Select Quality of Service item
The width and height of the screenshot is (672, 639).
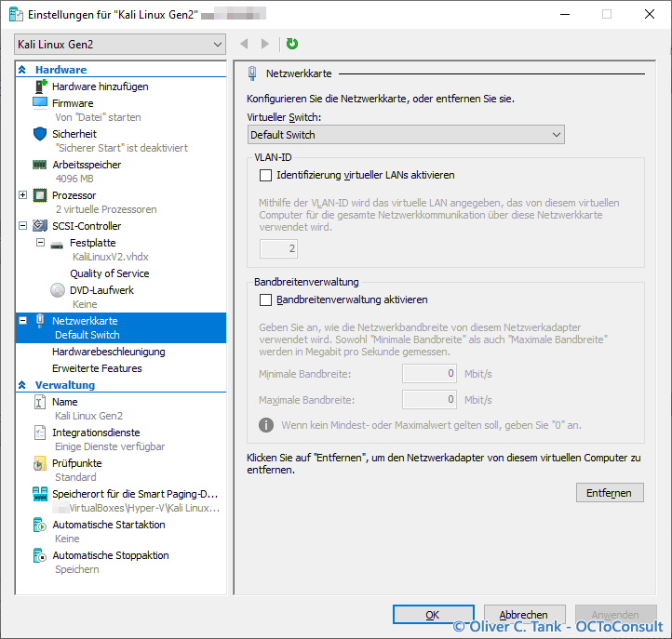pyautogui.click(x=110, y=273)
